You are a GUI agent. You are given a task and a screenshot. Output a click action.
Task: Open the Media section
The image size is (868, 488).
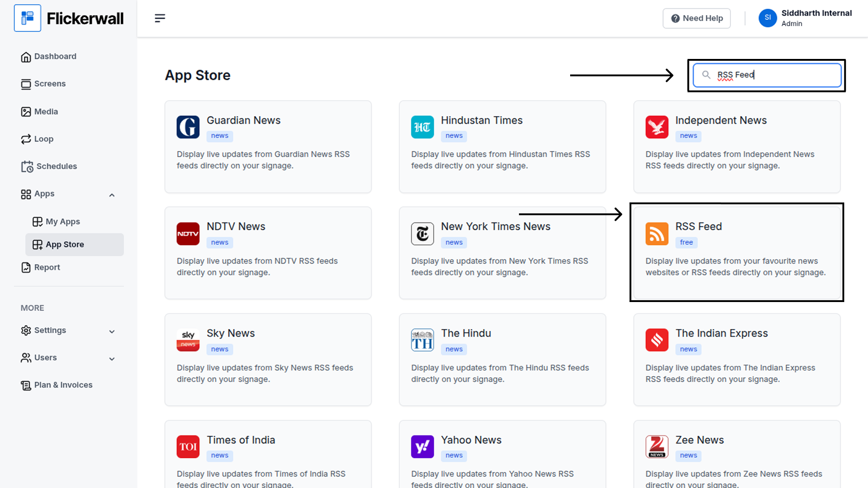(x=40, y=111)
